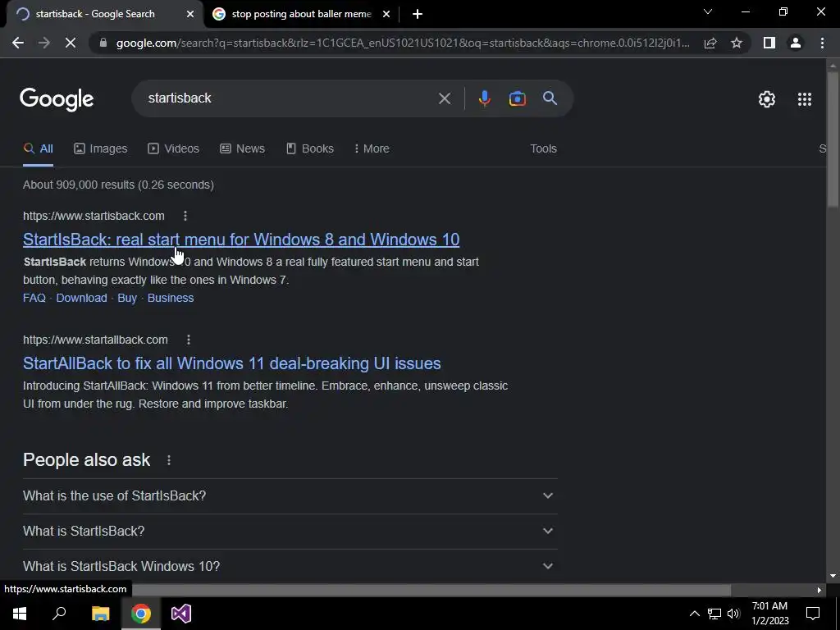Viewport: 840px width, 630px height.
Task: Open network status tray icon
Action: coord(714,614)
